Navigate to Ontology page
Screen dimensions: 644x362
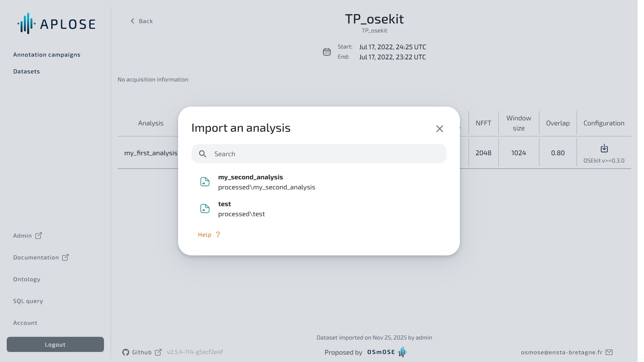point(27,279)
